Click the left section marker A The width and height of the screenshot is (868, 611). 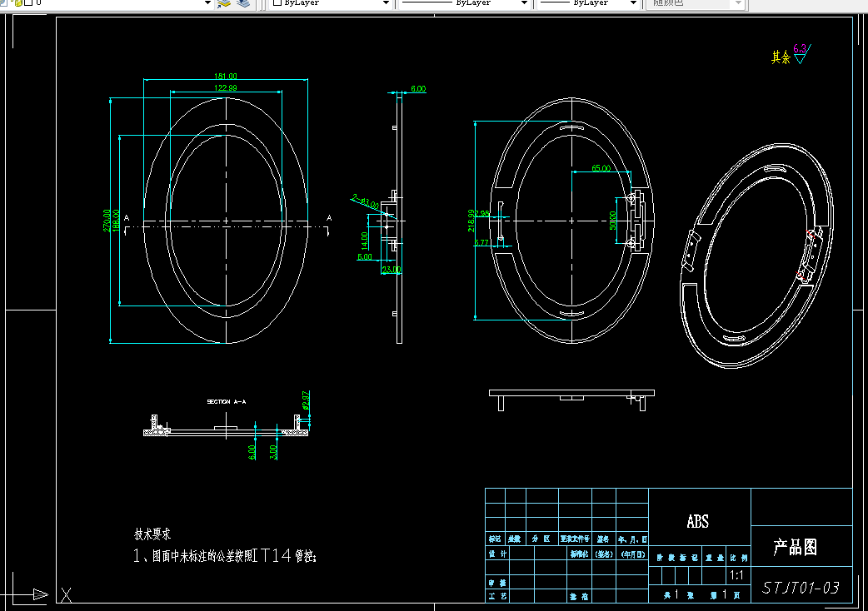point(127,218)
